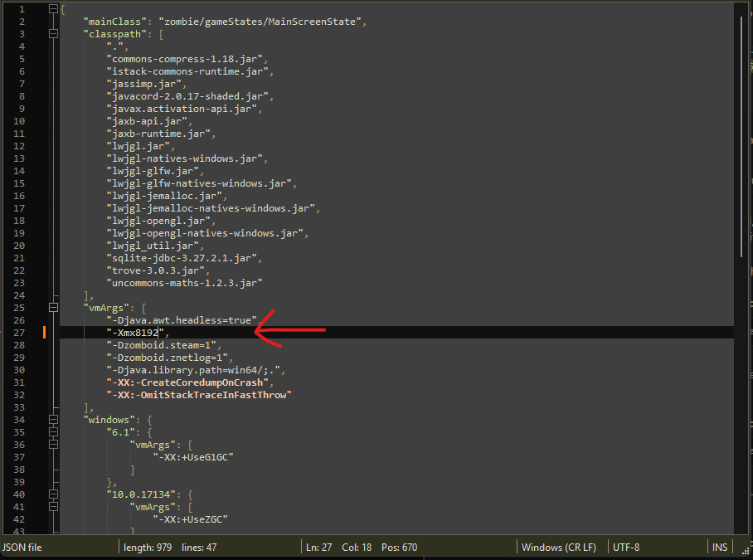Click "uncommons-maths-1.2.3.jar" entry
This screenshot has width=753, height=560.
[184, 283]
